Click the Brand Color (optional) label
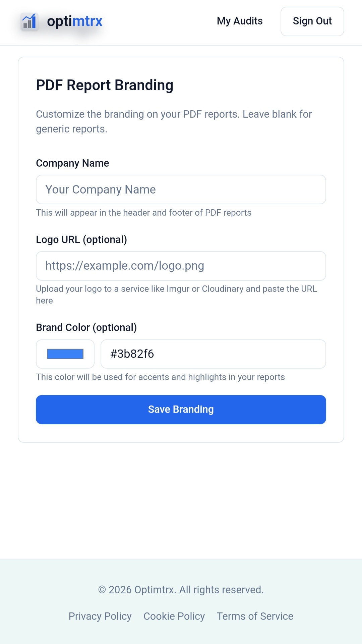Screen dimensions: 362x644 (86, 328)
